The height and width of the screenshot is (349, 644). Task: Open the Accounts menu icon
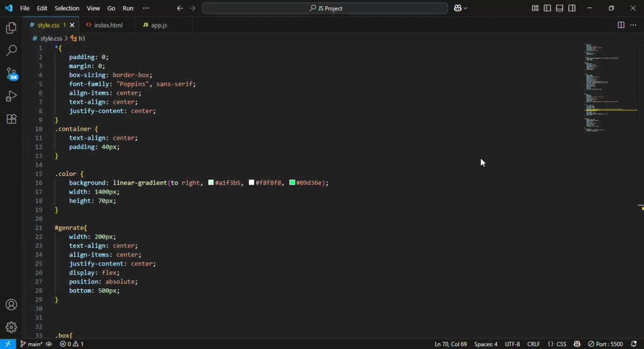pyautogui.click(x=11, y=304)
